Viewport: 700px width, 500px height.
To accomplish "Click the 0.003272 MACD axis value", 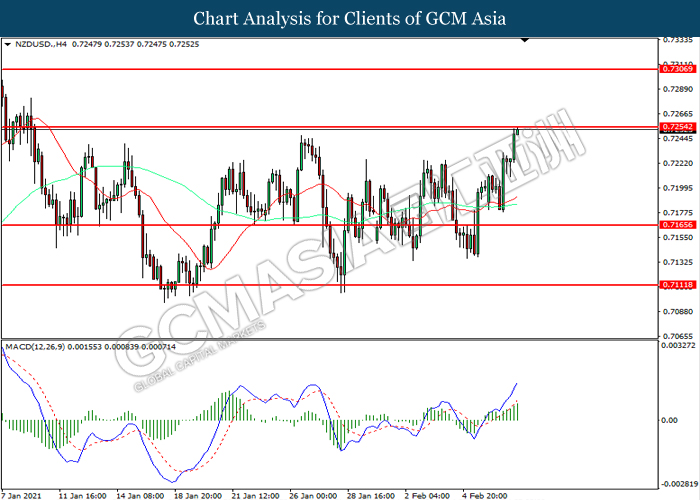I will [677, 345].
